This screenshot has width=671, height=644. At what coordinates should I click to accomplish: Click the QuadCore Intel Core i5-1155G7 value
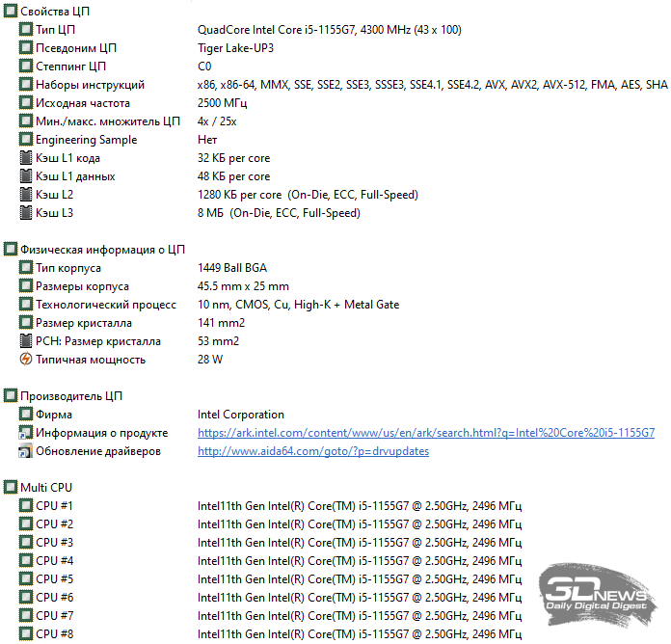click(330, 30)
